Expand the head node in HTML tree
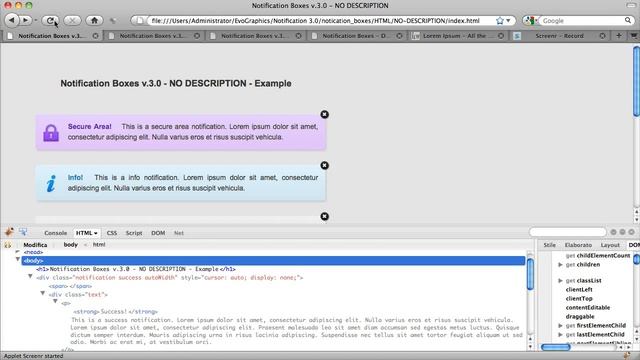 point(18,252)
